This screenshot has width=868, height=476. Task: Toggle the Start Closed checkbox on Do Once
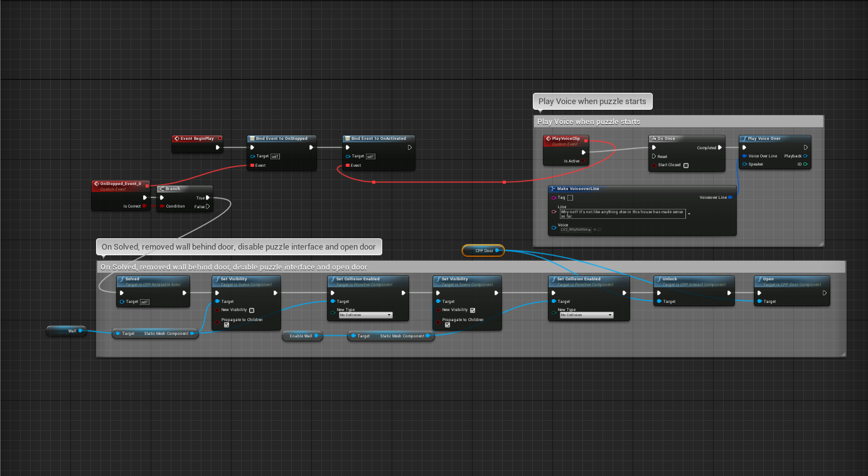click(686, 166)
